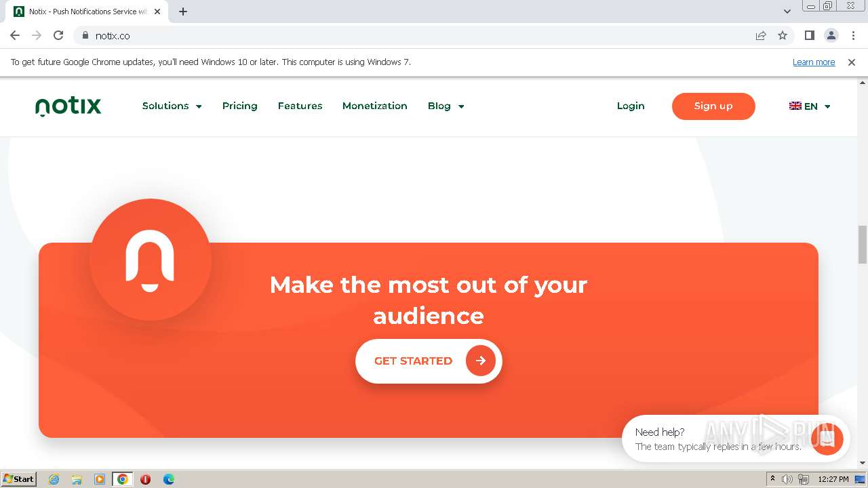Click the address bar URL notix.co
The image size is (868, 488).
point(113,35)
